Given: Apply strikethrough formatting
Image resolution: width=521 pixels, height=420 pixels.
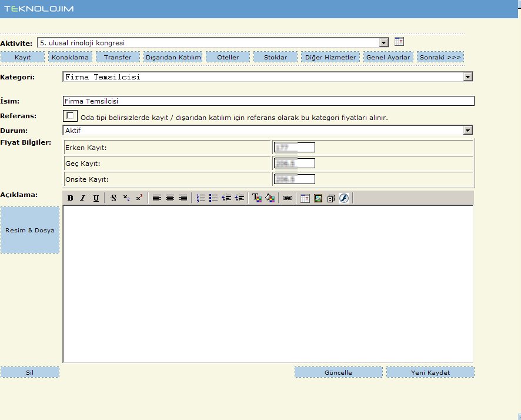Looking at the screenshot, I should (113, 198).
